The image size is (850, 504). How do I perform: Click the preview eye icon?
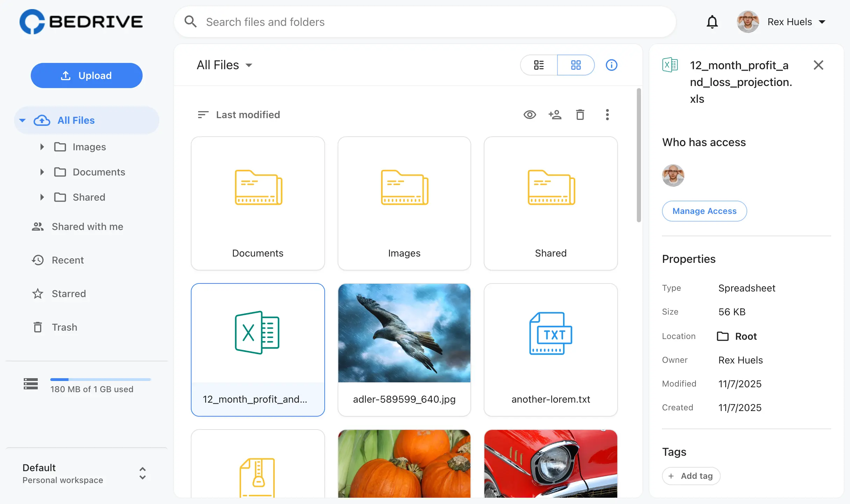click(530, 115)
